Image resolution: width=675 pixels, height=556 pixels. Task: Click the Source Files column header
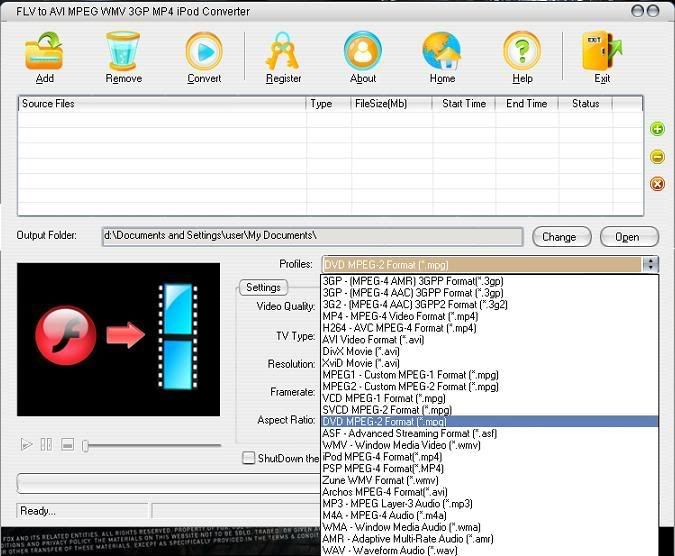(162, 104)
